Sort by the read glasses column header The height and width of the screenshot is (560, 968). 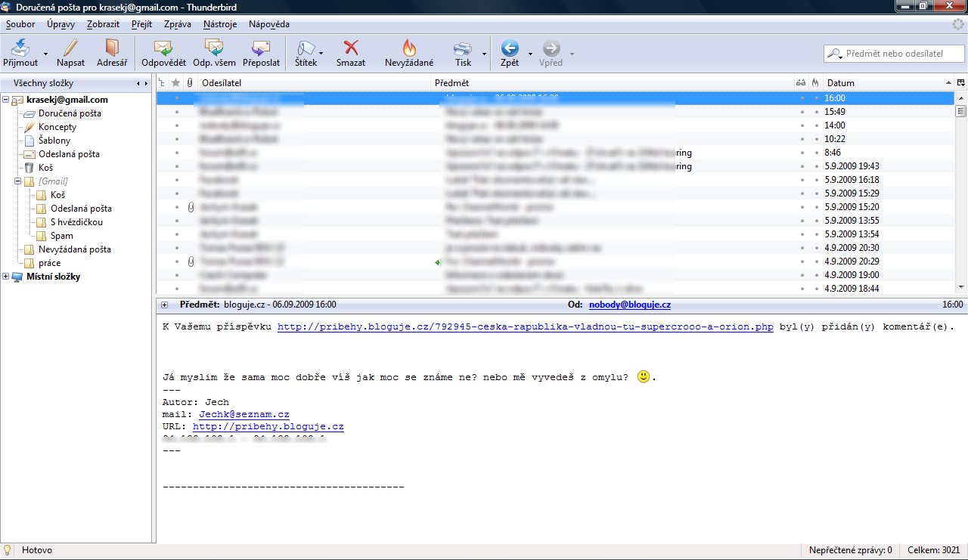pyautogui.click(x=802, y=83)
